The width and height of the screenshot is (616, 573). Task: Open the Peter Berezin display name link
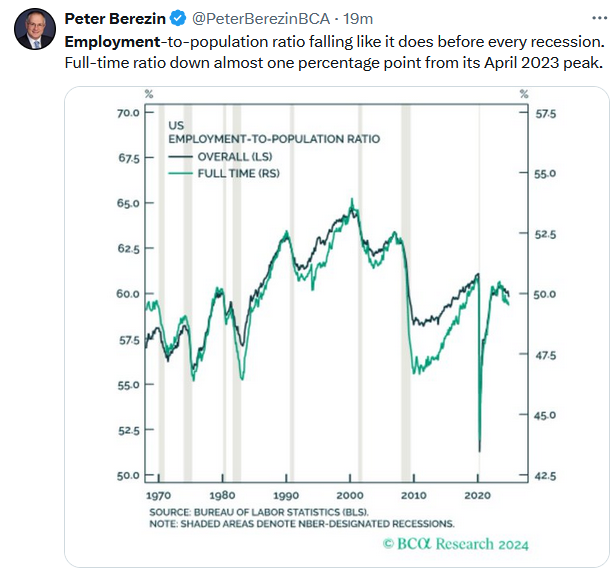click(x=114, y=18)
